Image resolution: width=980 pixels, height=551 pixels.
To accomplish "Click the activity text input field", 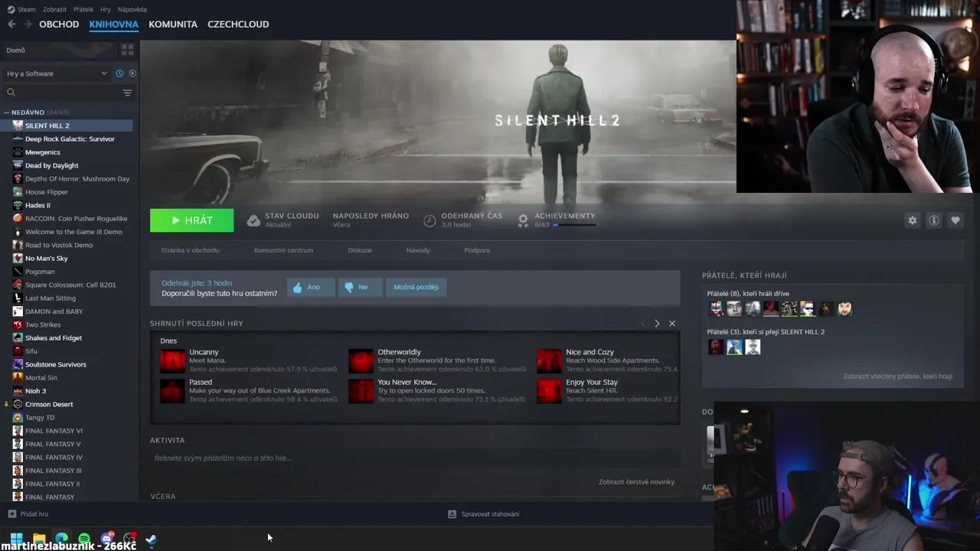I will point(415,458).
